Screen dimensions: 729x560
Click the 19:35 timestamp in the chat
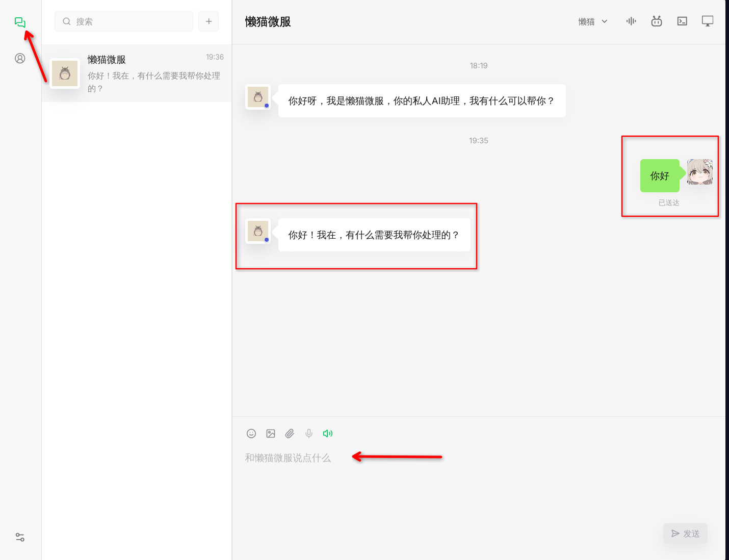[x=479, y=141]
